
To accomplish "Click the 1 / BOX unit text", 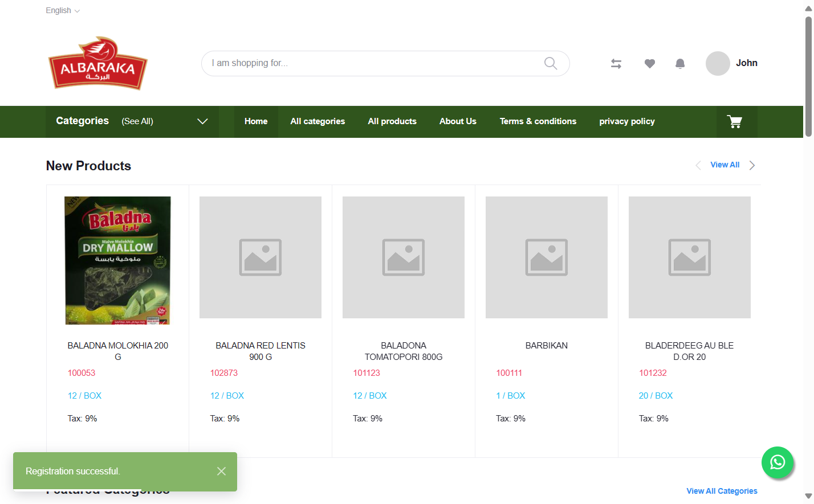I will pos(511,396).
